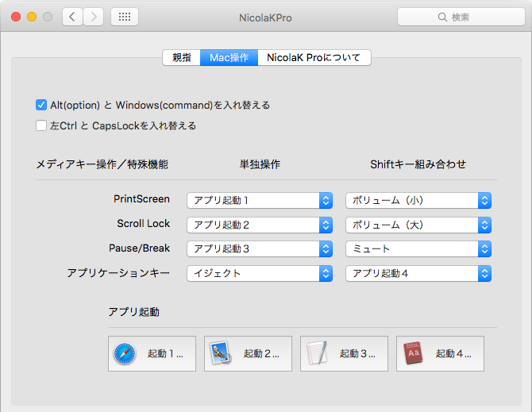Click the Mail stamp icon for 起動2

tap(221, 353)
